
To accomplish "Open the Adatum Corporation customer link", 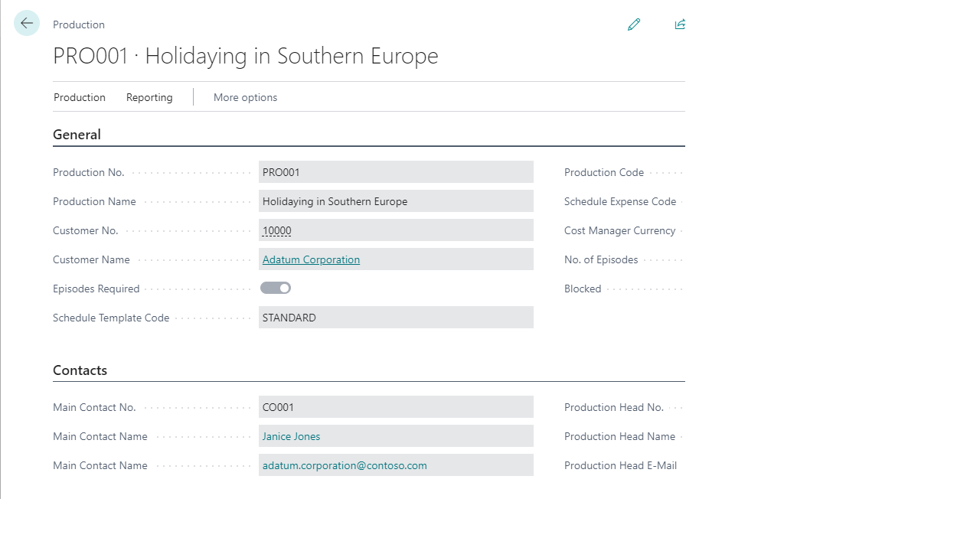I will tap(311, 259).
